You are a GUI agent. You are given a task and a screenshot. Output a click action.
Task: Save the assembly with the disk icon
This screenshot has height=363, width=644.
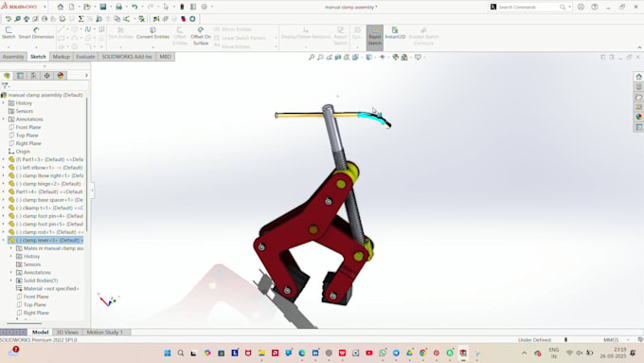(103, 7)
